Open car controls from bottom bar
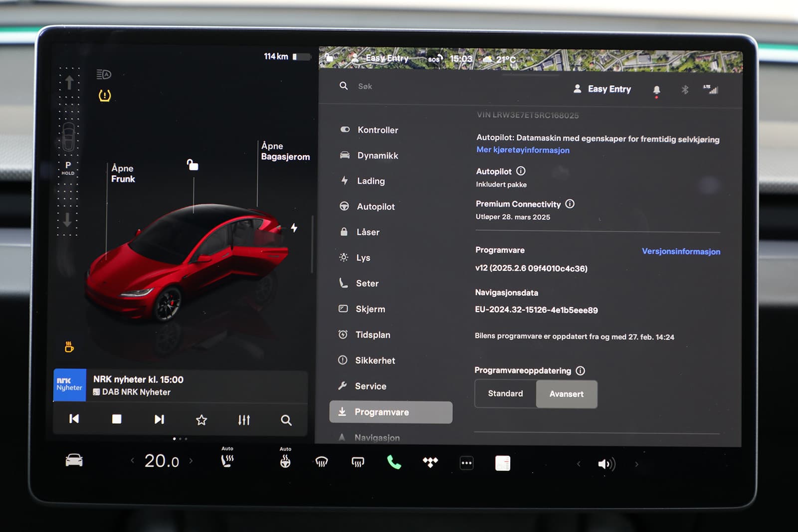Viewport: 798px width, 532px height. pos(74,460)
